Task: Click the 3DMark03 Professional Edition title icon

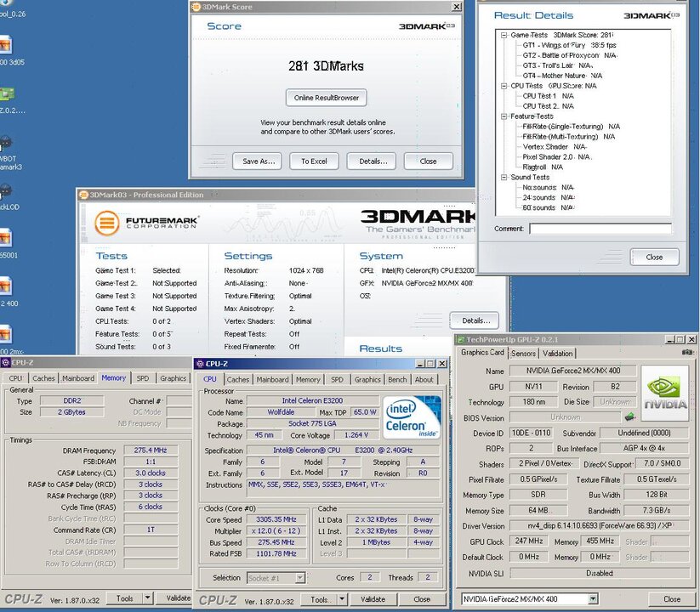Action: coord(83,195)
